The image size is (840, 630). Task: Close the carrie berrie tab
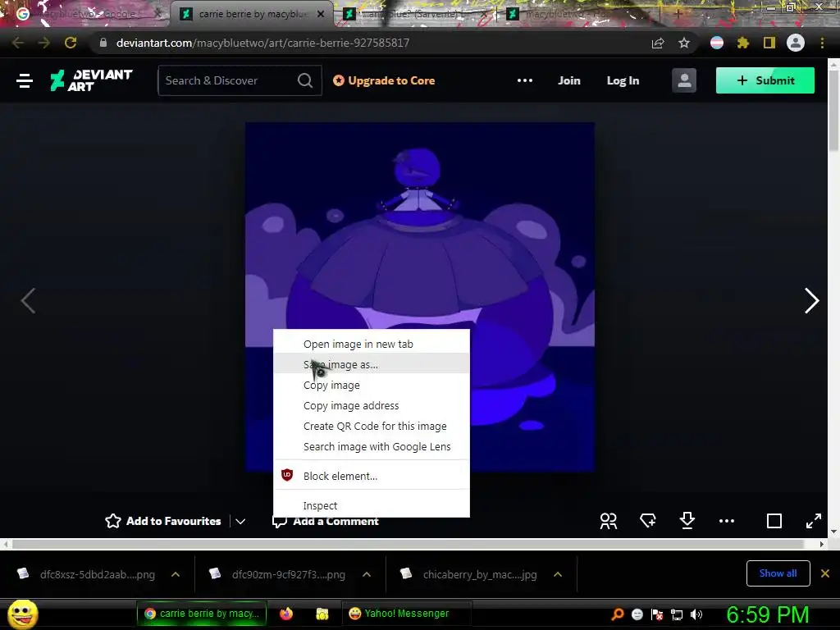point(321,14)
